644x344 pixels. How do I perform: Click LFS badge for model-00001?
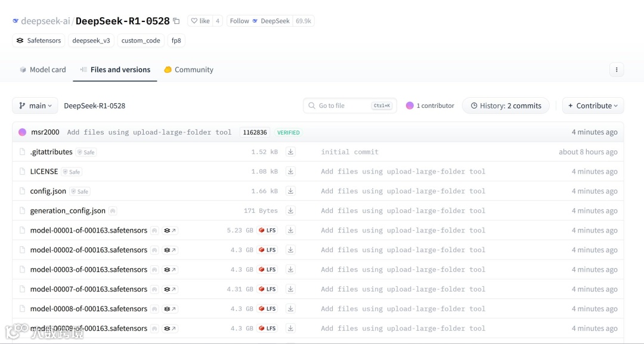pos(267,231)
